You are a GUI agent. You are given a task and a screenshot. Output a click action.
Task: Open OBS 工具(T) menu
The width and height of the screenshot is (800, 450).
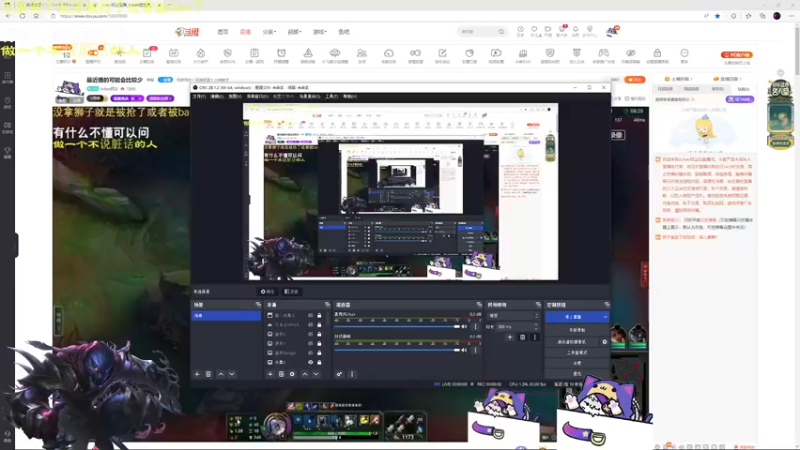pyautogui.click(x=332, y=96)
